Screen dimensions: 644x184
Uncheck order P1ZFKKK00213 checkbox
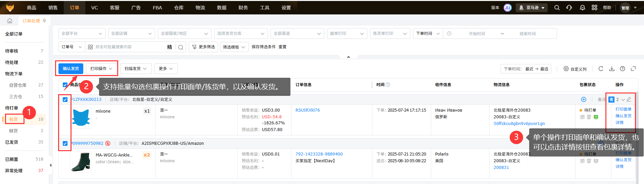65,100
